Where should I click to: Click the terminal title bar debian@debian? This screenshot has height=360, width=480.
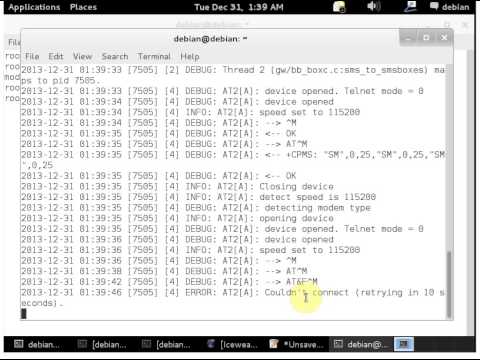(210, 39)
